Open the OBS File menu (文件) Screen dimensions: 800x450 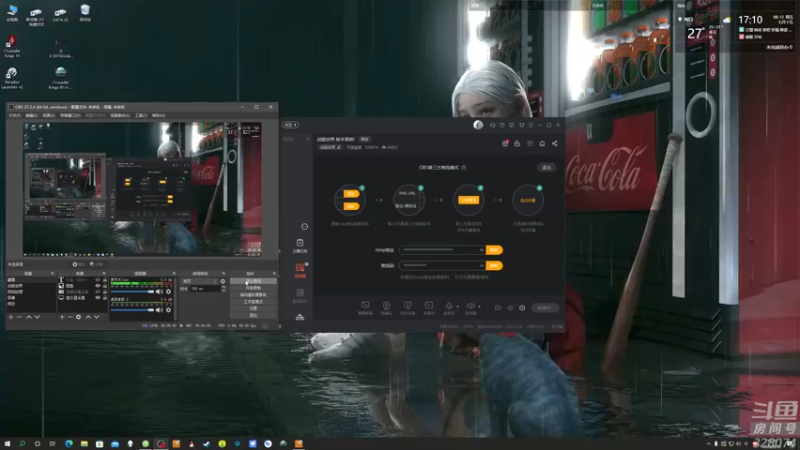pyautogui.click(x=14, y=116)
